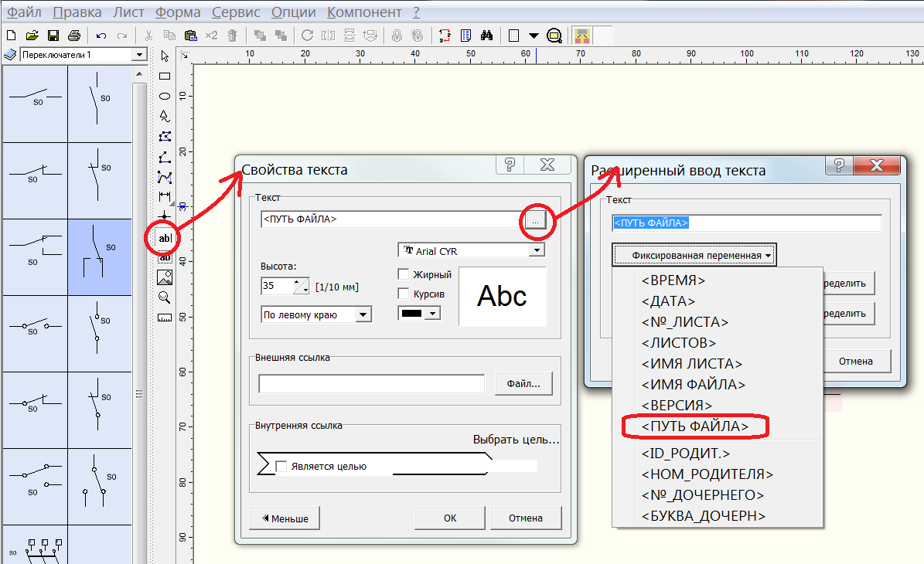924x564 pixels.
Task: Click the binoculars search icon
Action: click(x=487, y=36)
